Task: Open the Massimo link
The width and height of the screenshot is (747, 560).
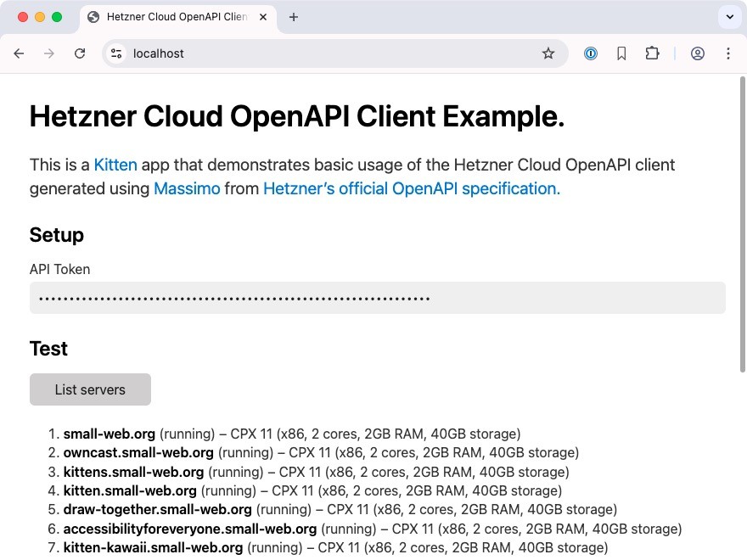Action: [187, 188]
